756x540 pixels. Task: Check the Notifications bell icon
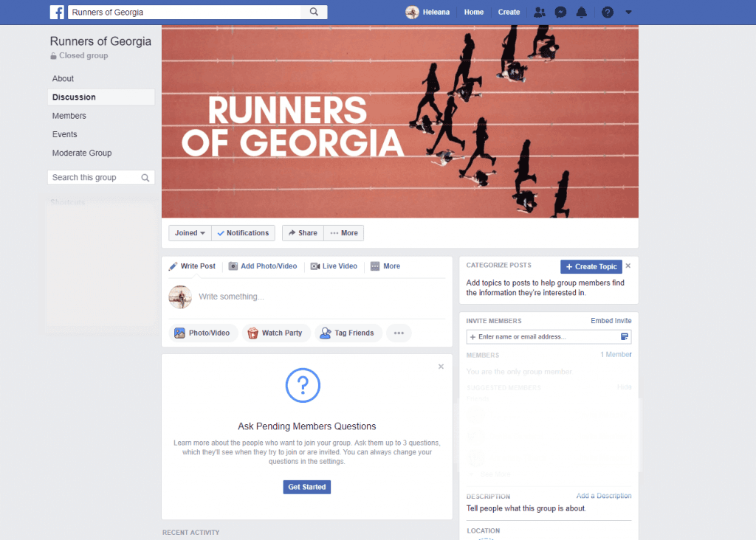click(x=582, y=12)
